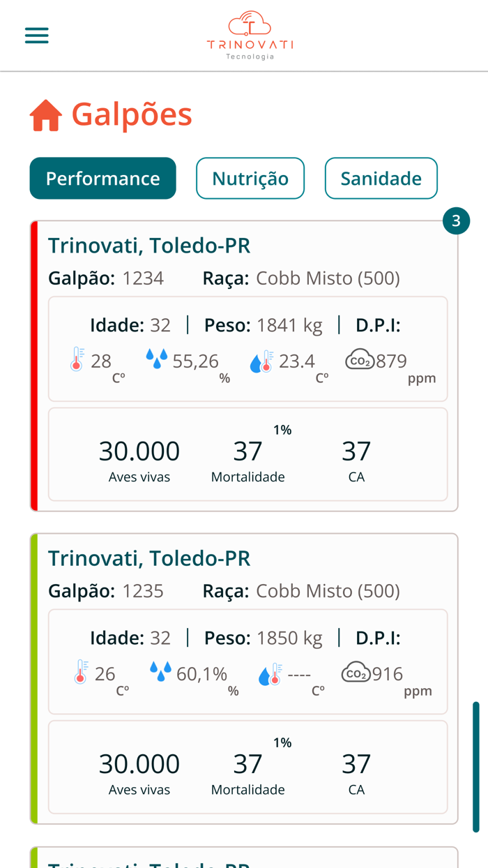
Task: Click the Mortalidade 1% value for Galpão 1235
Action: tap(248, 764)
